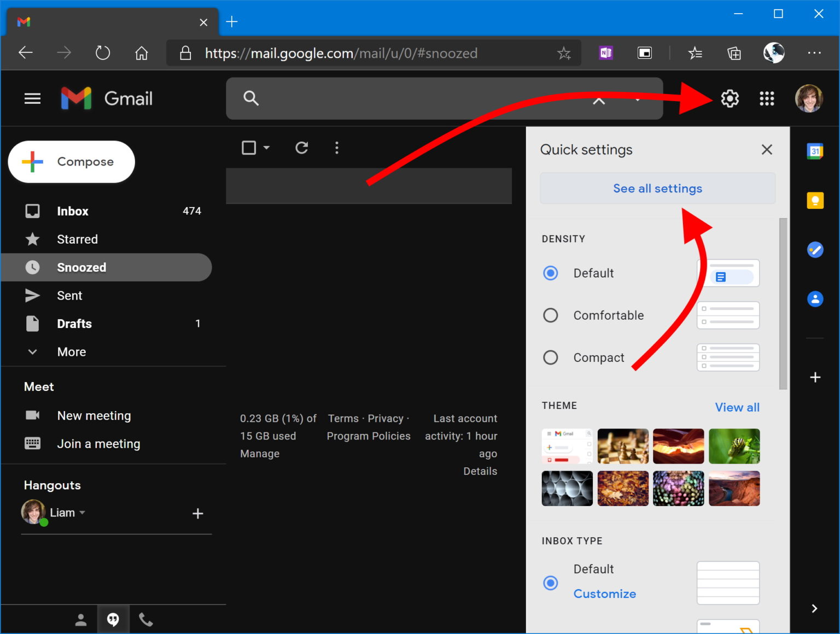Click the refresh icon above the email list
Image resolution: width=840 pixels, height=634 pixels.
(x=301, y=148)
